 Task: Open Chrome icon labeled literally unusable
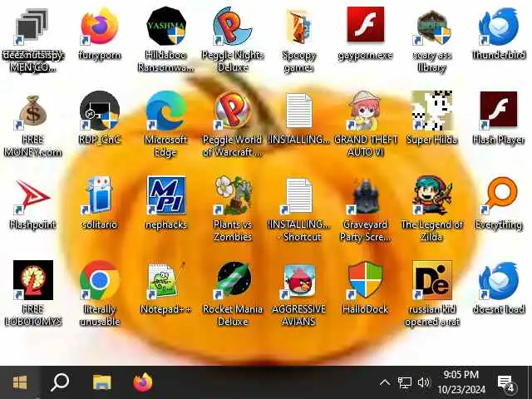pos(100,280)
